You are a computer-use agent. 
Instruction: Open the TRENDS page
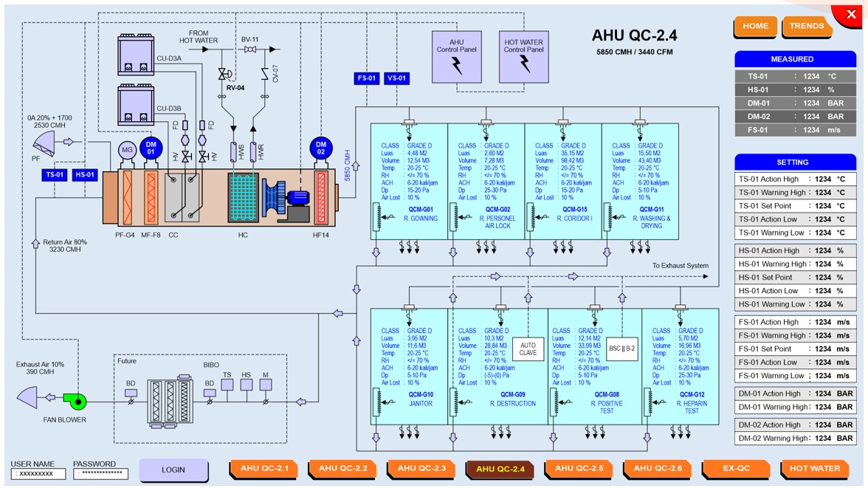coord(806,27)
